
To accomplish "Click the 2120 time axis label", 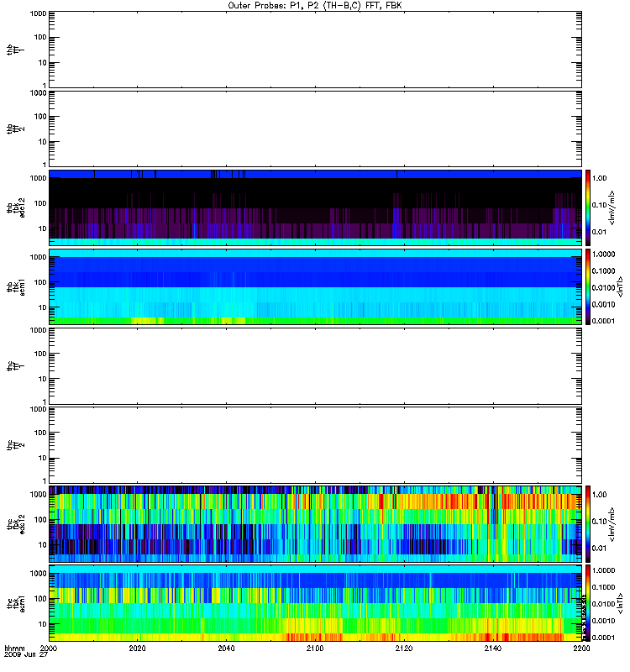I will click(404, 648).
